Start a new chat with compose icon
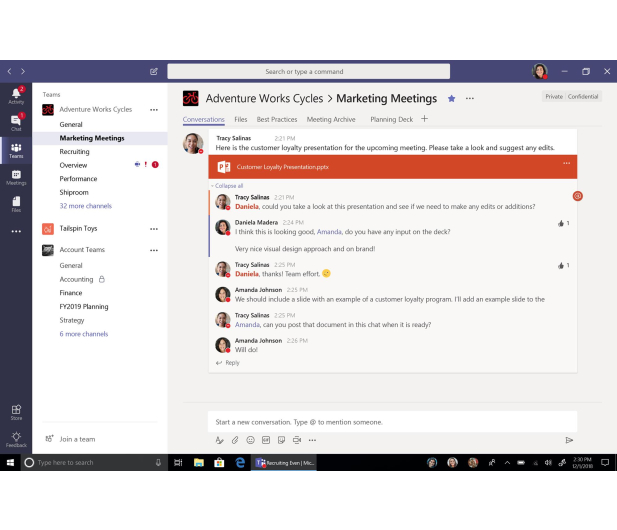 (x=154, y=71)
